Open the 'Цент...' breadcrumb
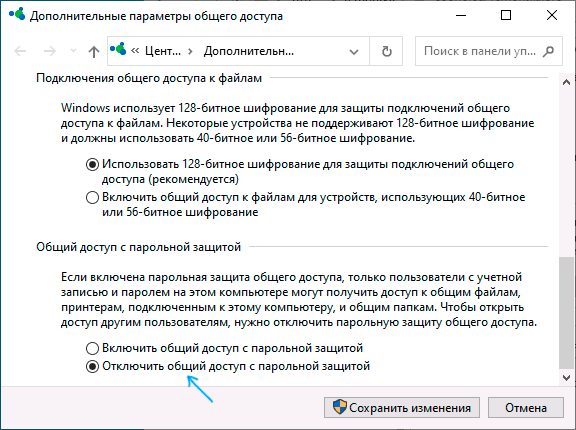 [x=163, y=51]
